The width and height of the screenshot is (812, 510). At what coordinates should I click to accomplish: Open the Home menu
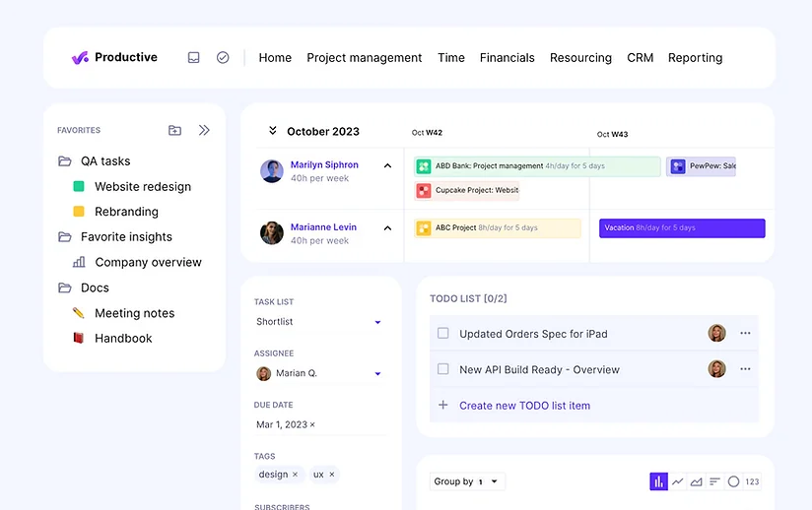tap(275, 58)
